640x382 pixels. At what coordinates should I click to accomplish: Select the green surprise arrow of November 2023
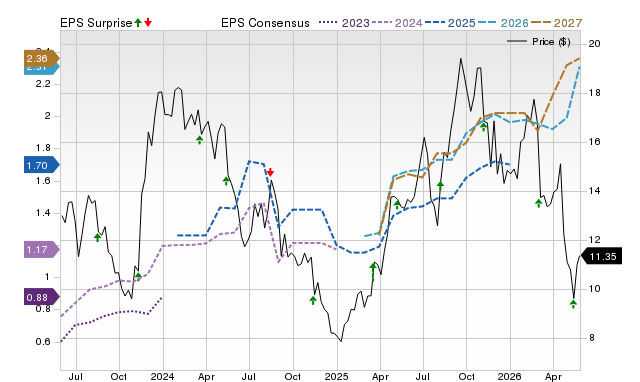coord(138,277)
